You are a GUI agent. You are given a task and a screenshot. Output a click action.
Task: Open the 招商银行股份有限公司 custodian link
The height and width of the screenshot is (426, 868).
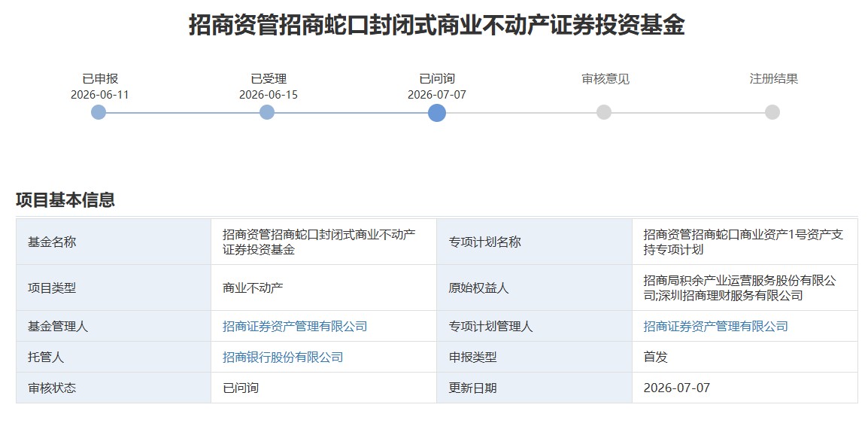click(x=283, y=358)
